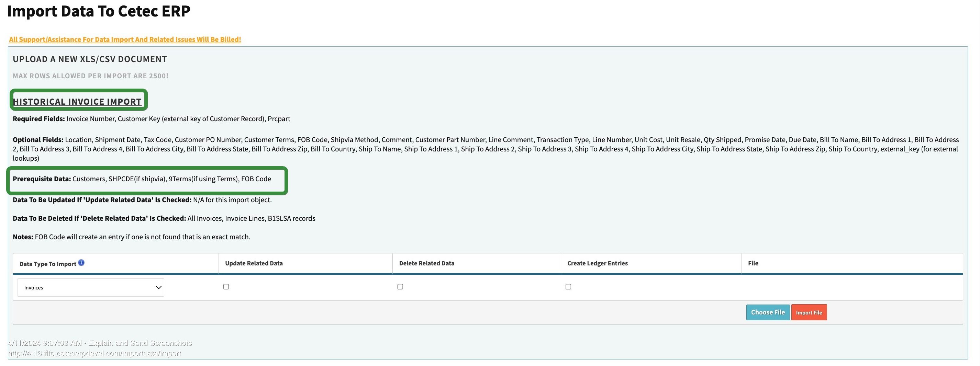Click the info icon beside Data Type To Import

point(81,263)
